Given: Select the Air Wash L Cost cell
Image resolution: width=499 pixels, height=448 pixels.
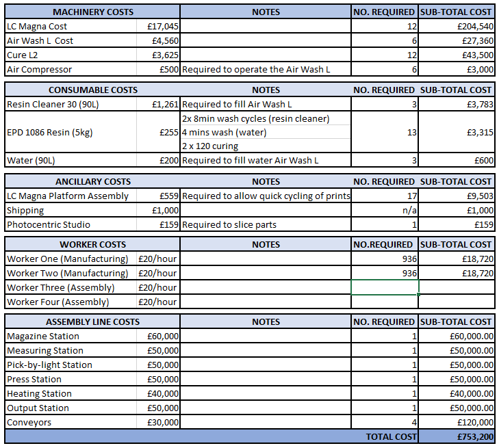Looking at the screenshot, I should pos(71,40).
